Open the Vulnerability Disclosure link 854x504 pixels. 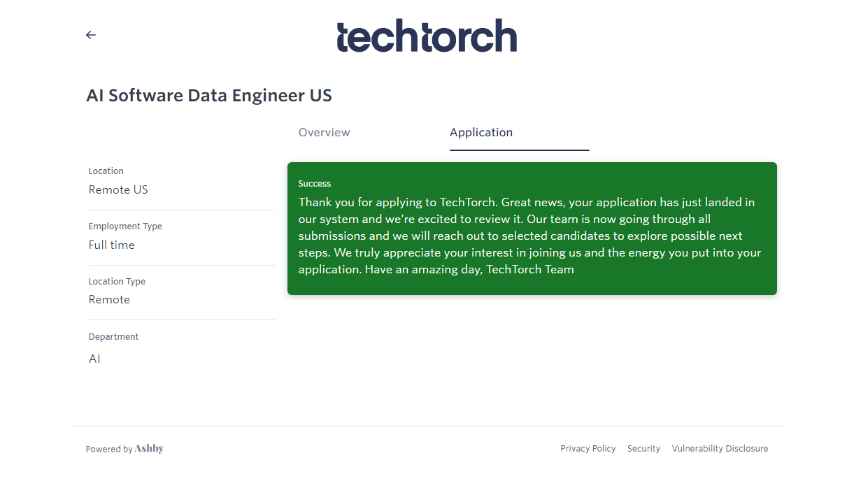[720, 449]
